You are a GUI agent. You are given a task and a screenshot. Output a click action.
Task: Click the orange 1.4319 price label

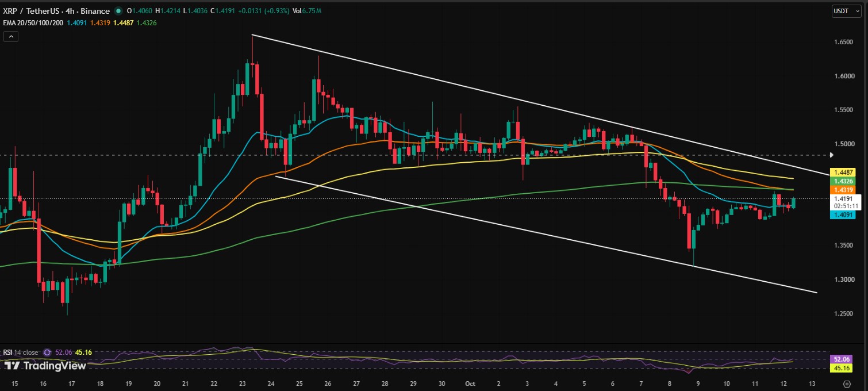843,190
